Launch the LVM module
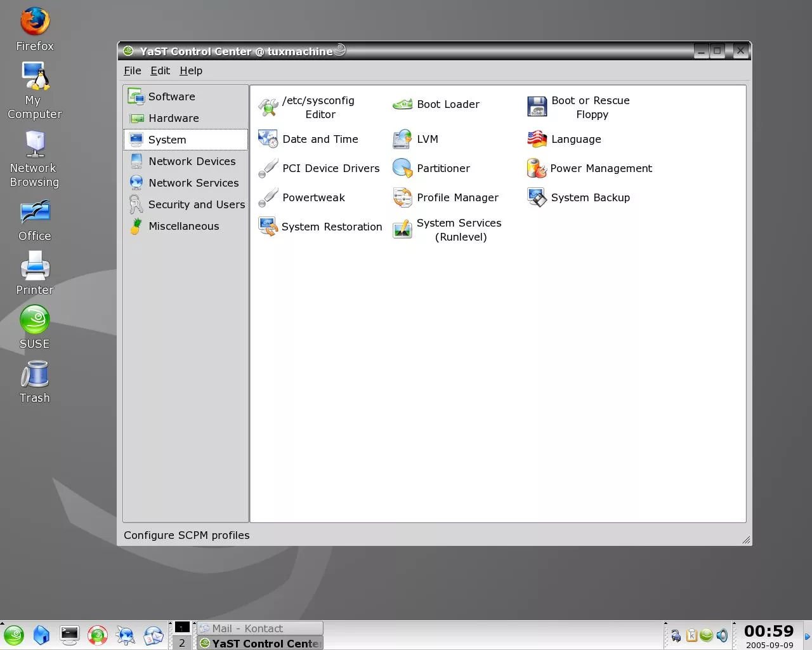This screenshot has width=812, height=650. [x=416, y=139]
